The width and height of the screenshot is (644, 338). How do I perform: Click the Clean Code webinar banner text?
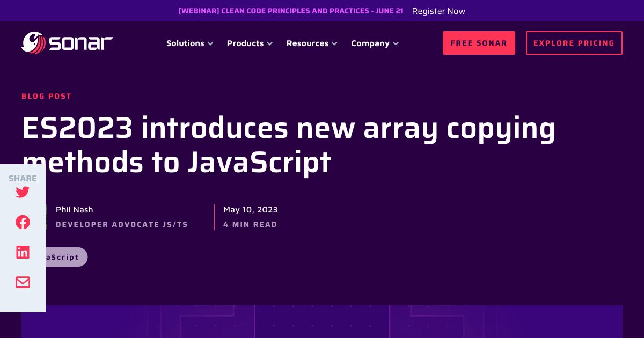291,11
